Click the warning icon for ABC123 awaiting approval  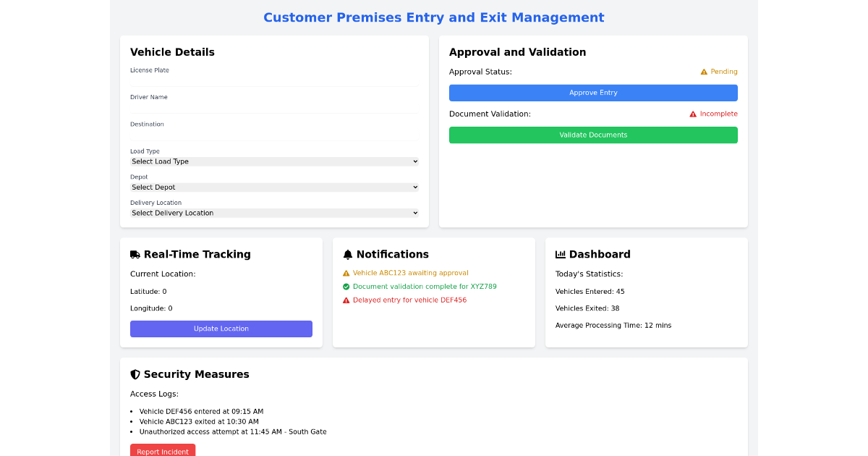[346, 273]
